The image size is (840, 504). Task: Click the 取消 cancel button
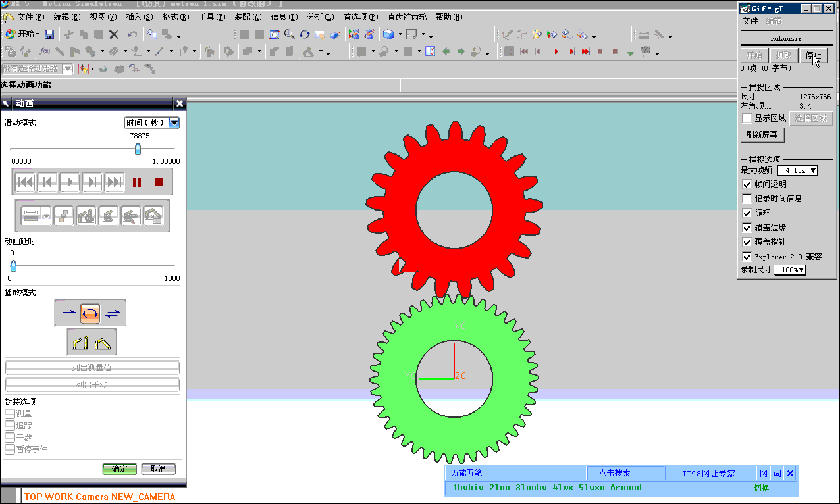pos(159,469)
